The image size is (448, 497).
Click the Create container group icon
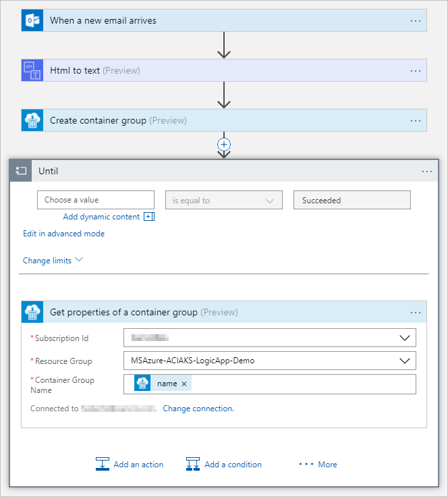pos(32,120)
